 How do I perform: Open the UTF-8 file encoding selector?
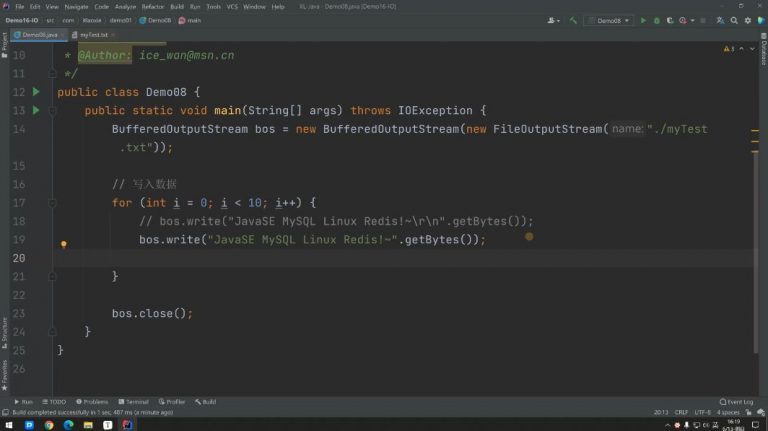point(703,411)
